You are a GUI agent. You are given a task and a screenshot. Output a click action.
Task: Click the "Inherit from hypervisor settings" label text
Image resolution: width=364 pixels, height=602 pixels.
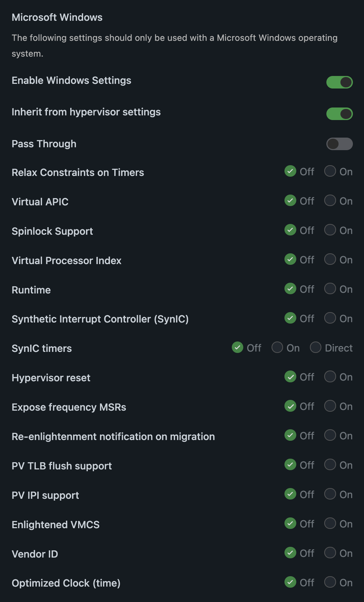(x=86, y=112)
